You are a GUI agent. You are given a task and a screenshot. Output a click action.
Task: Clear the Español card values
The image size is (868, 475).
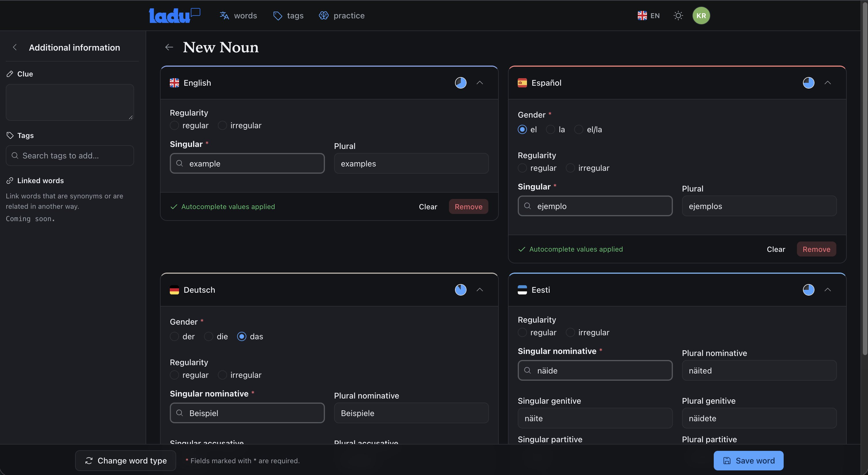point(776,249)
